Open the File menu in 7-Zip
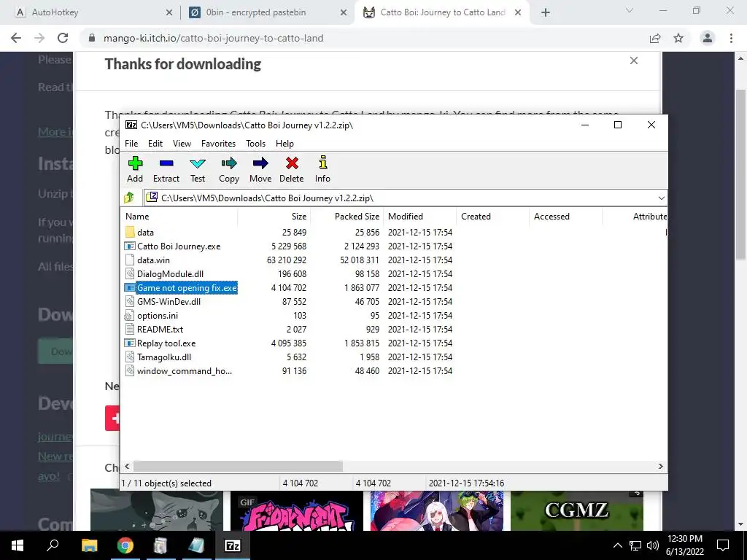Viewport: 747px width, 560px height. click(131, 144)
